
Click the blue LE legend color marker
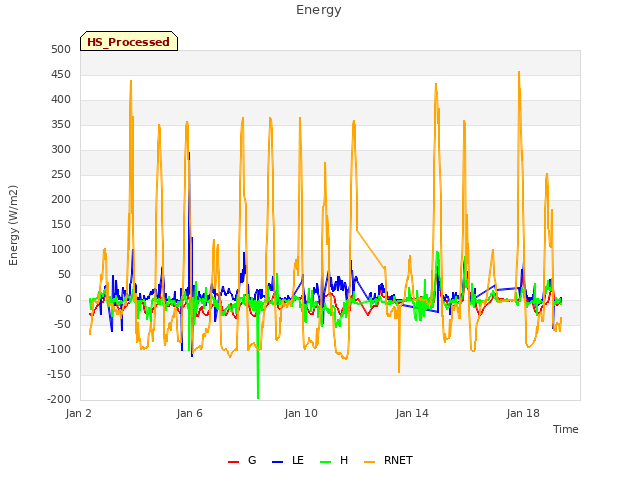point(277,462)
